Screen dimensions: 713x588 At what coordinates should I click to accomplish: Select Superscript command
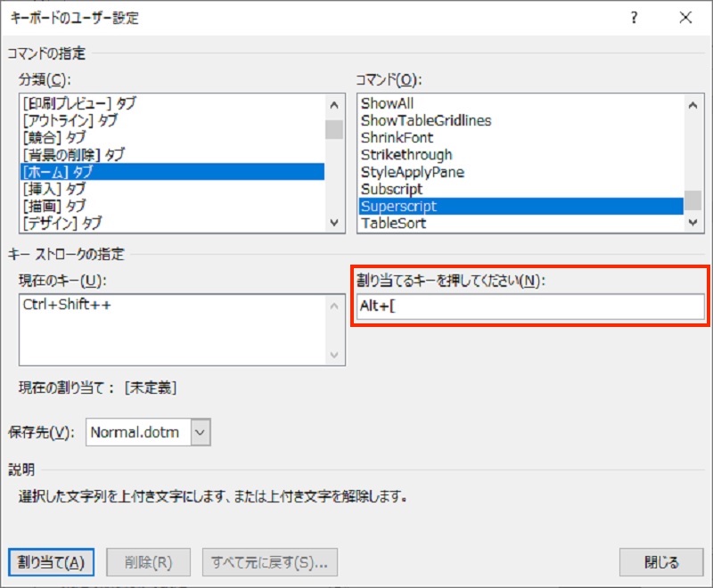(521, 207)
